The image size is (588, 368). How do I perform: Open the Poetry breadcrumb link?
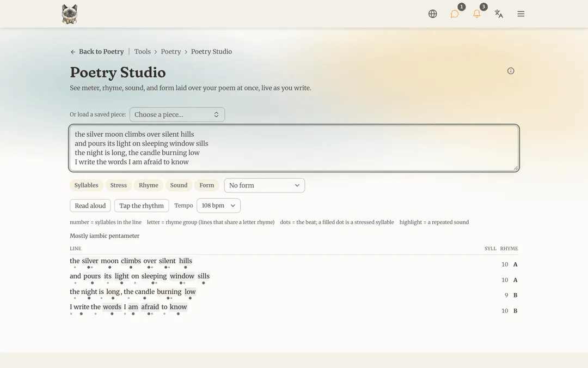(x=170, y=51)
